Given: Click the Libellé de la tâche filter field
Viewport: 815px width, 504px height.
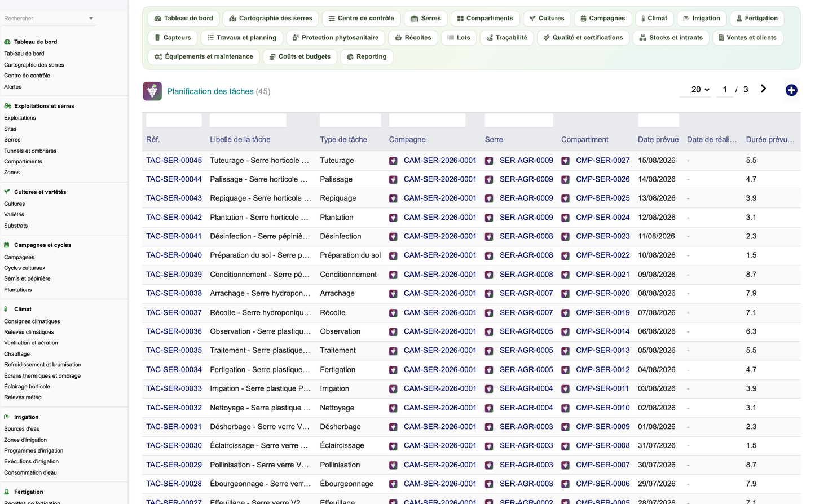Looking at the screenshot, I should [x=248, y=120].
